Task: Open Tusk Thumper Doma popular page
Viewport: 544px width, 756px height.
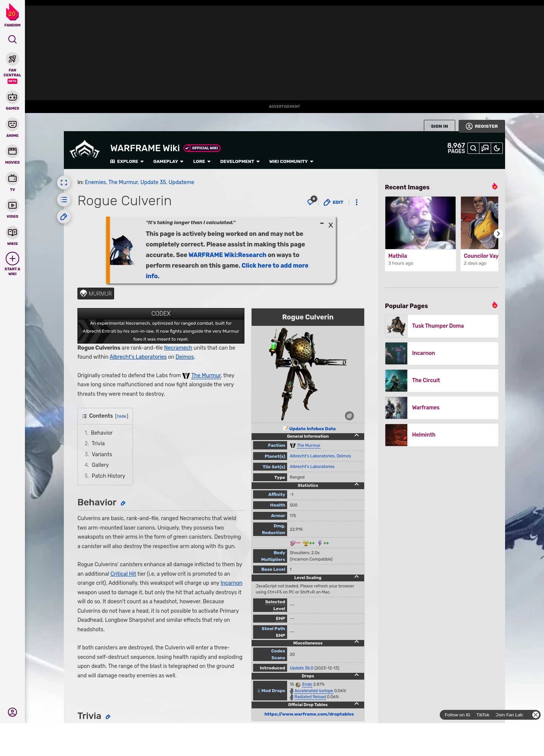Action: pos(442,326)
